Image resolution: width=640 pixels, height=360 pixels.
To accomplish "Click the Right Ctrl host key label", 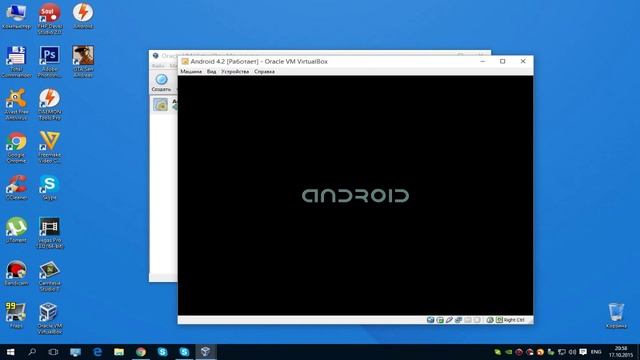I will [x=514, y=320].
